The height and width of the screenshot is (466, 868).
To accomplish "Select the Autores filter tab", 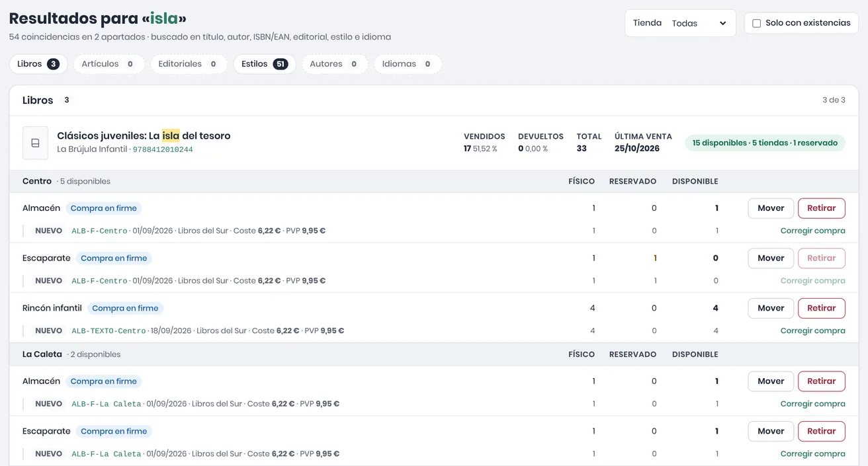I will (x=335, y=64).
